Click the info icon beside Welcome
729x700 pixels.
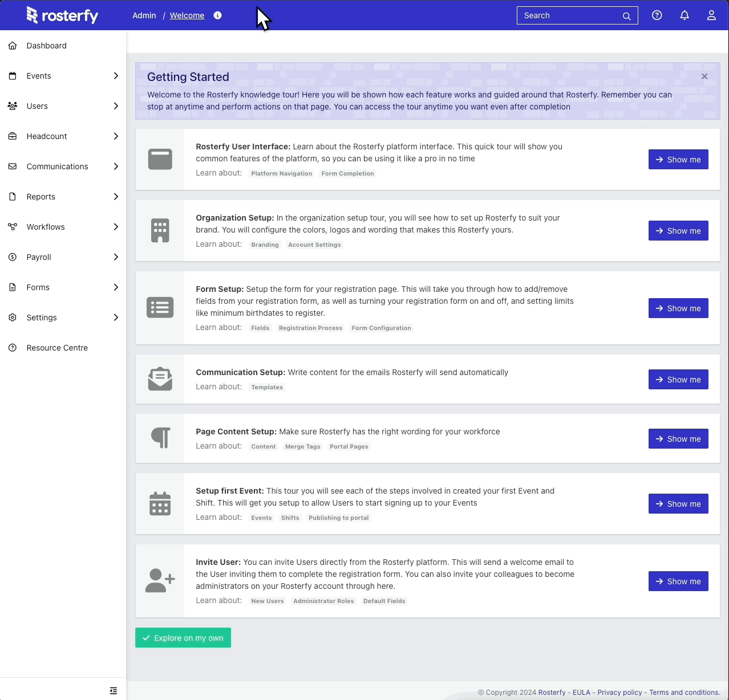[x=217, y=15]
